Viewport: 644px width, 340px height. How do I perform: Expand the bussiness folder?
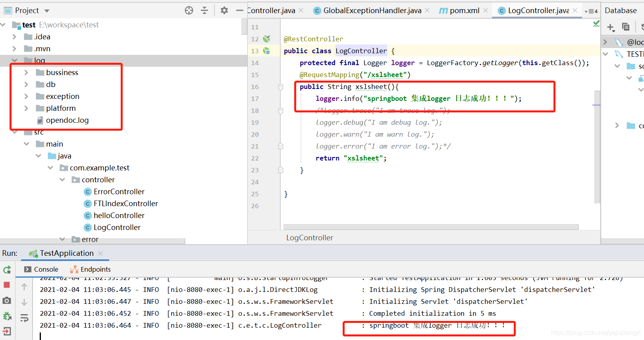(26, 73)
